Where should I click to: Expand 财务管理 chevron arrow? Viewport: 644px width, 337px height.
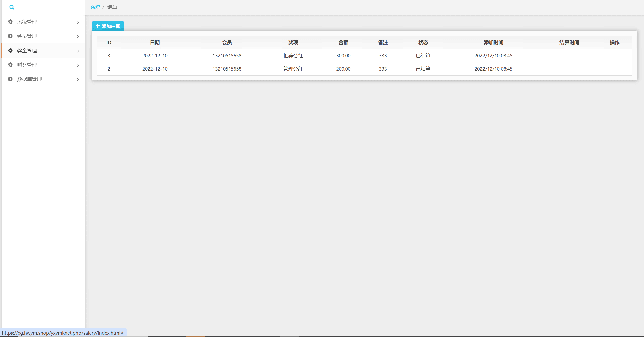tap(78, 65)
